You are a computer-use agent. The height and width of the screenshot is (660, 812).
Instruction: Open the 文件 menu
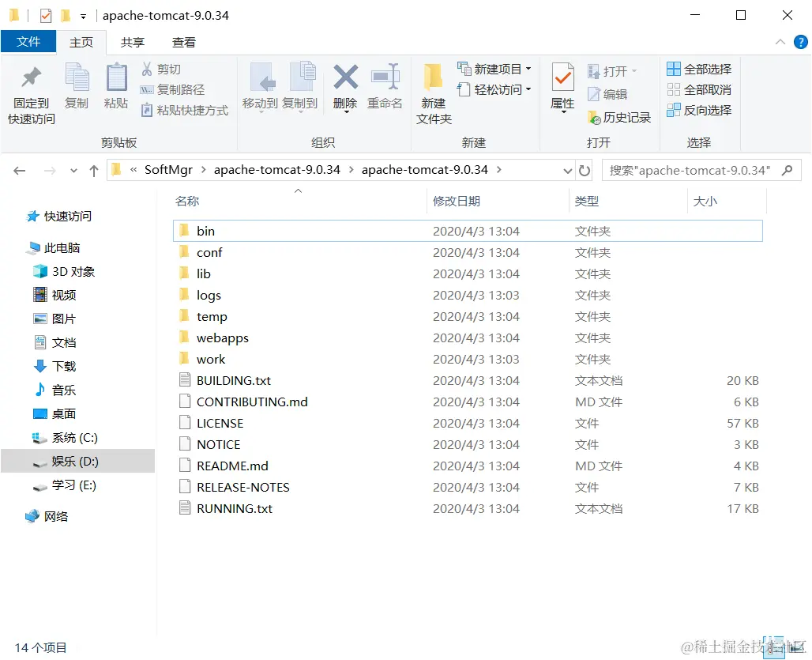tap(28, 42)
